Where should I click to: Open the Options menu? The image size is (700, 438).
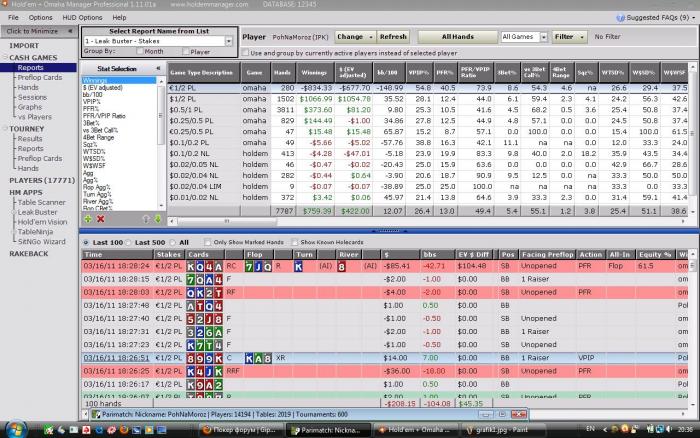point(41,17)
